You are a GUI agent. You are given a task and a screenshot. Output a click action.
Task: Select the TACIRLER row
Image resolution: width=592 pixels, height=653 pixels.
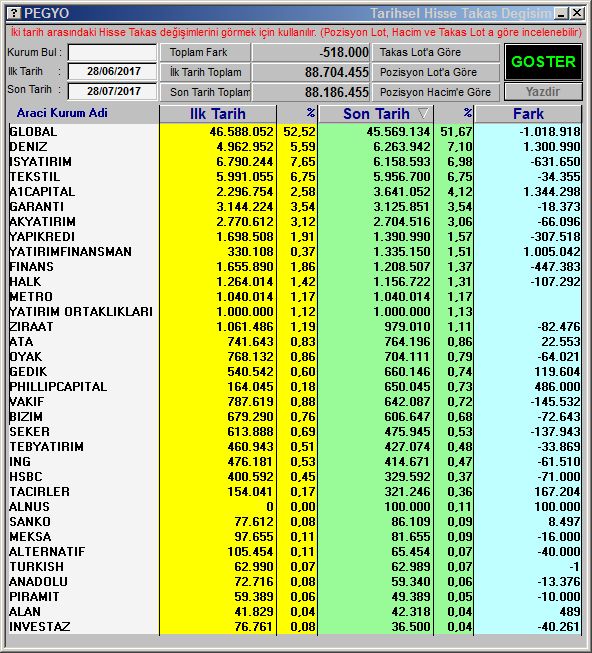[295, 491]
